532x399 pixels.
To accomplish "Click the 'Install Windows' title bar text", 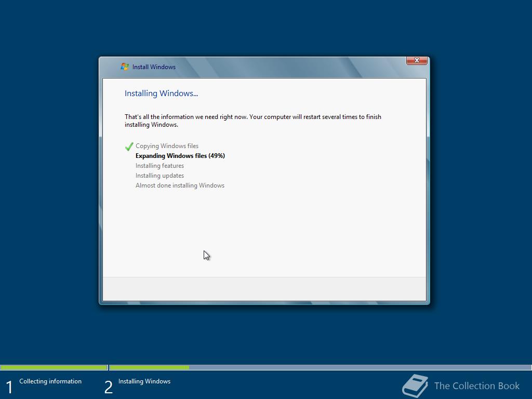I will point(154,67).
